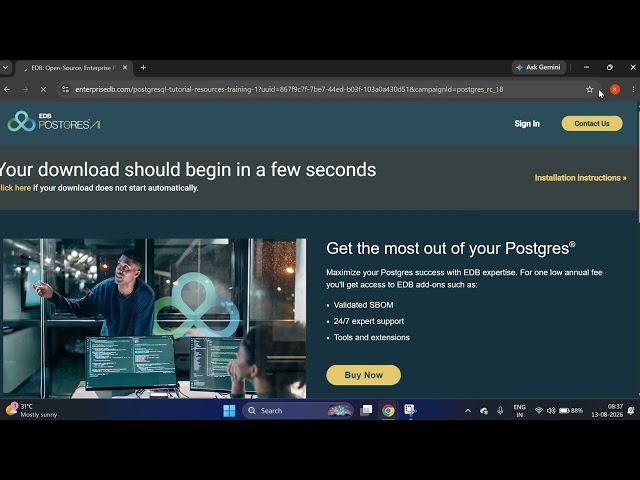Show hidden system tray icons
The width and height of the screenshot is (640, 480).
pyautogui.click(x=468, y=411)
